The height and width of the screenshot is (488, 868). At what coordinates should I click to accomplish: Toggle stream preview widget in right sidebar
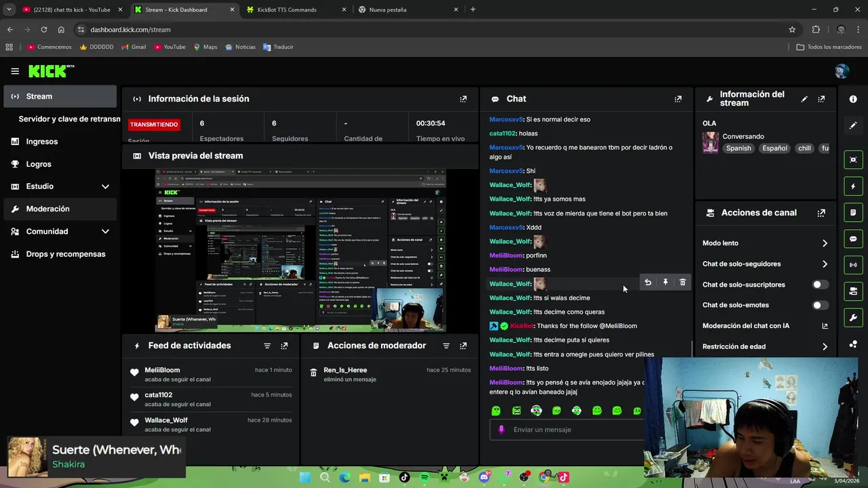click(x=853, y=160)
